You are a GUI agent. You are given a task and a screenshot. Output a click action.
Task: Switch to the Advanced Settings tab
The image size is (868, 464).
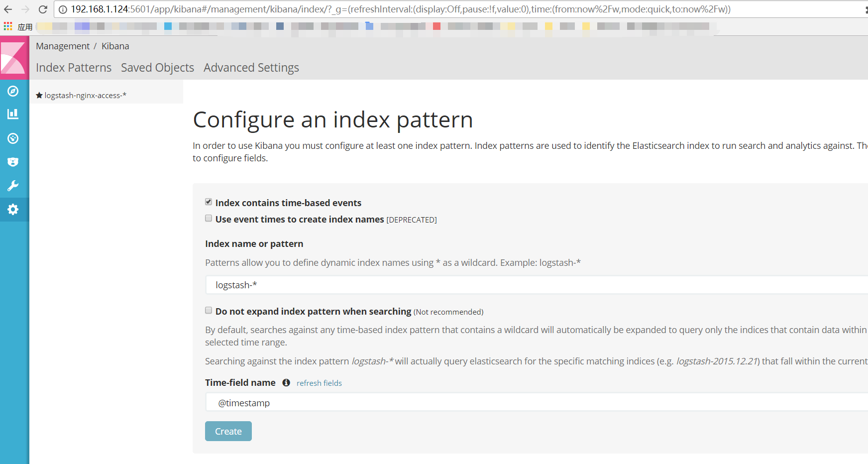point(251,68)
